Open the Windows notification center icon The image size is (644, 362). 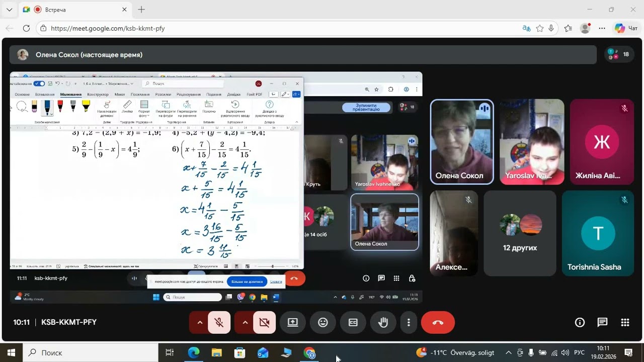point(628,352)
